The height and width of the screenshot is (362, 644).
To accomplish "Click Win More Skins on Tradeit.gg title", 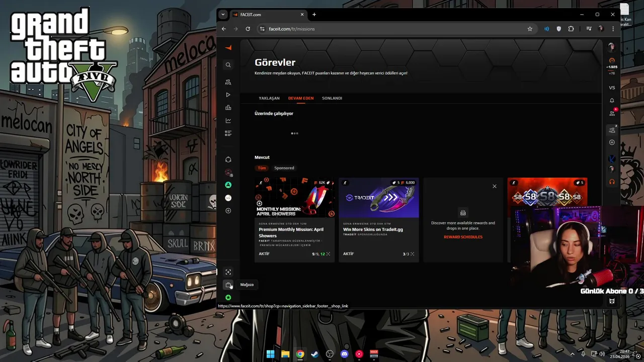I will pos(373,229).
